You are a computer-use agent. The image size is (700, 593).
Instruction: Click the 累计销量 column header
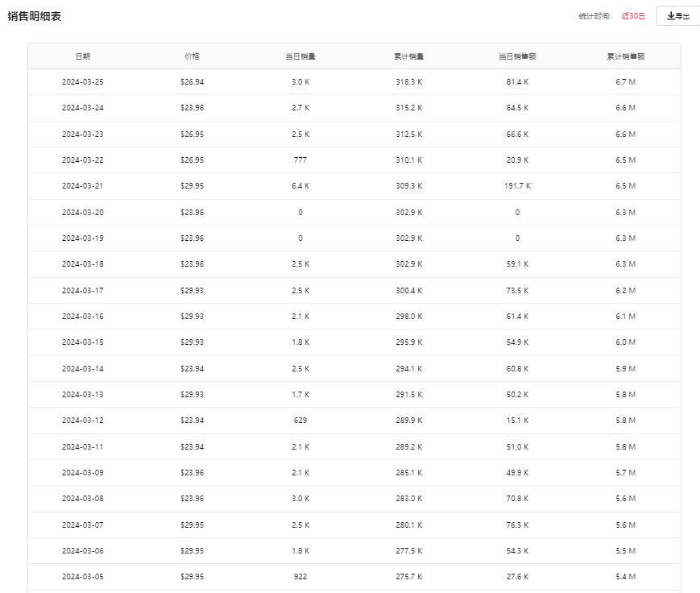pyautogui.click(x=408, y=56)
